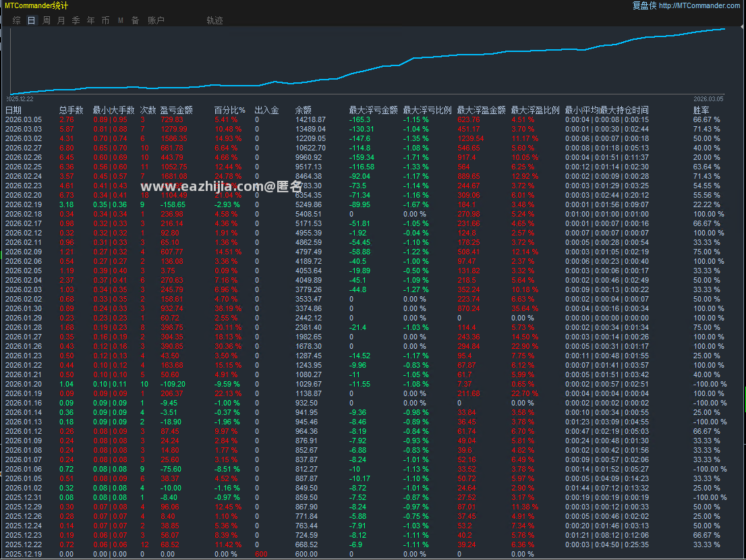Click max floating loss -165.3
Screen dimensions: 746x560
pyautogui.click(x=360, y=120)
